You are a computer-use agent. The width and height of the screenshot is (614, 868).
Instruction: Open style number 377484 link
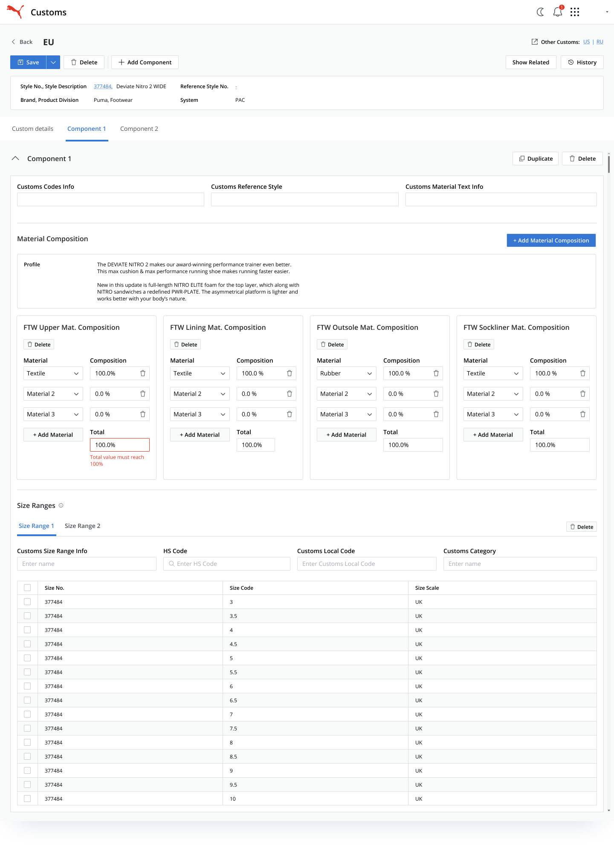coord(103,87)
